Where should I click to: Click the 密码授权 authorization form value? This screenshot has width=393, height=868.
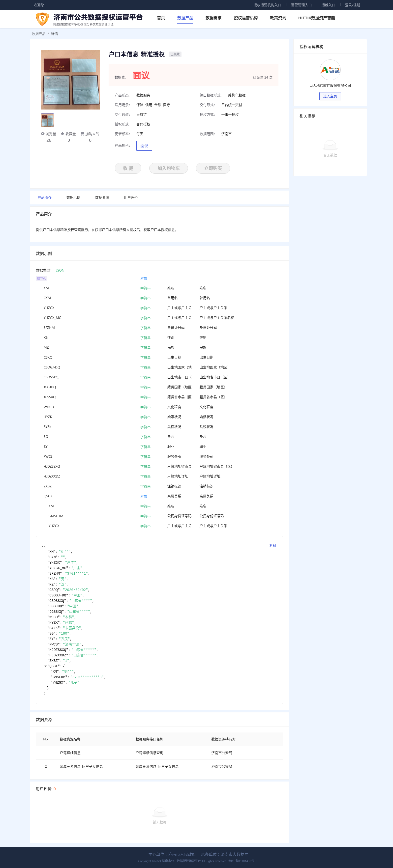tap(143, 124)
